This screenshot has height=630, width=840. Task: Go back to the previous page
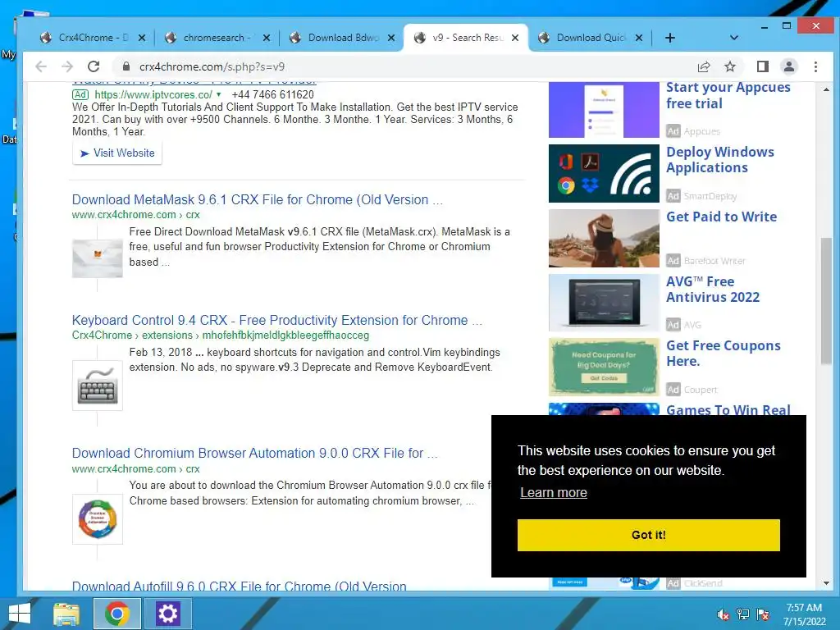click(41, 66)
